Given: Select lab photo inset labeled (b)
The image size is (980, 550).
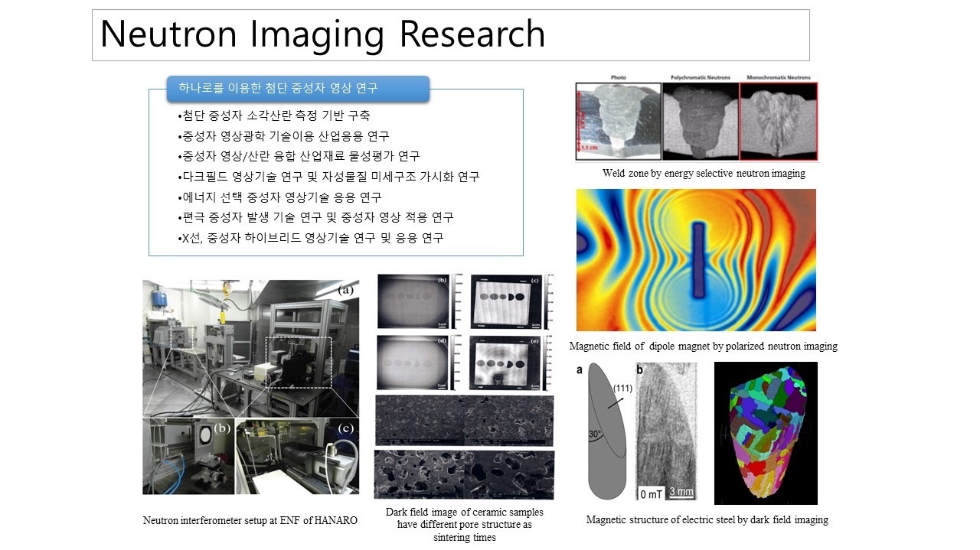Looking at the screenshot, I should click(188, 455).
